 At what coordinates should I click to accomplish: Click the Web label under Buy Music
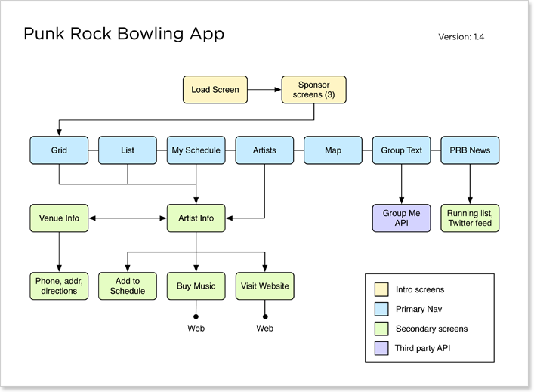196,329
